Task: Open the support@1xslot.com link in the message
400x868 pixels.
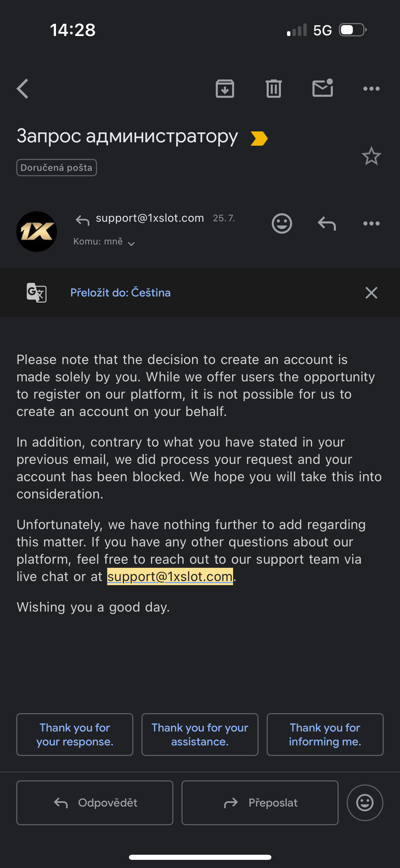Action: coord(170,577)
